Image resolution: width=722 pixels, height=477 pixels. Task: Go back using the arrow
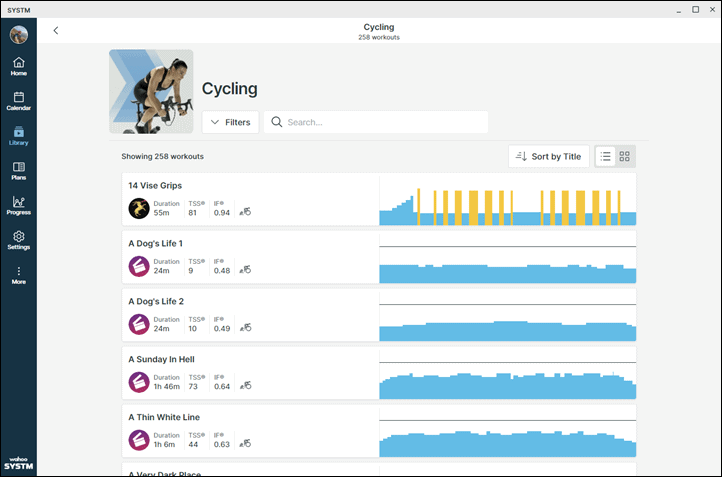click(x=56, y=30)
